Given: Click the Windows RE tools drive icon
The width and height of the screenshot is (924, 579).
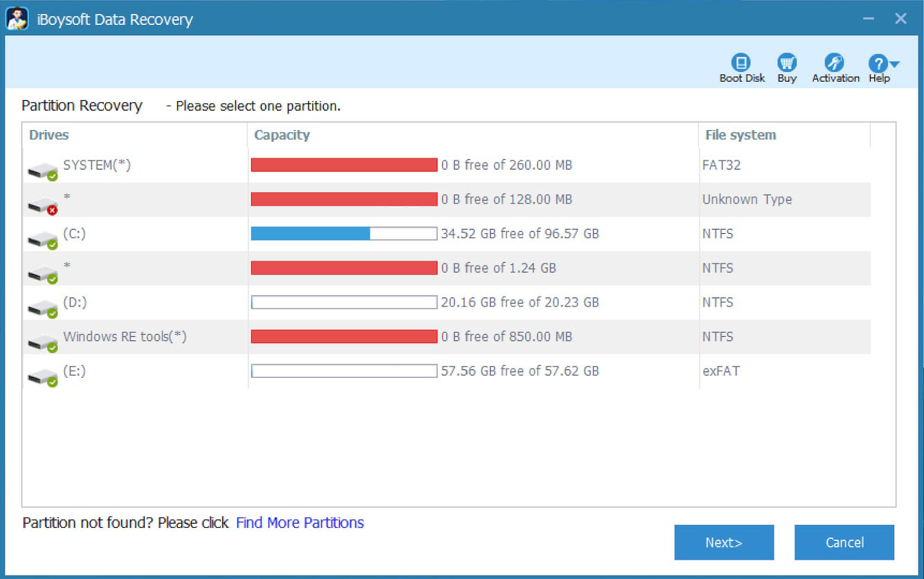Looking at the screenshot, I should coord(43,340).
